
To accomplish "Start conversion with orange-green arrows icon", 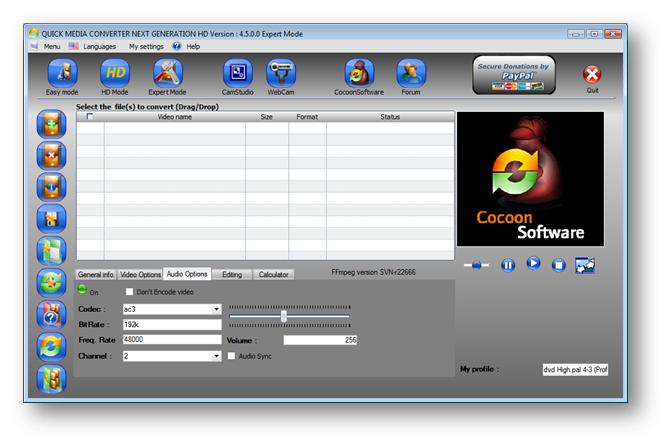I will (x=51, y=347).
